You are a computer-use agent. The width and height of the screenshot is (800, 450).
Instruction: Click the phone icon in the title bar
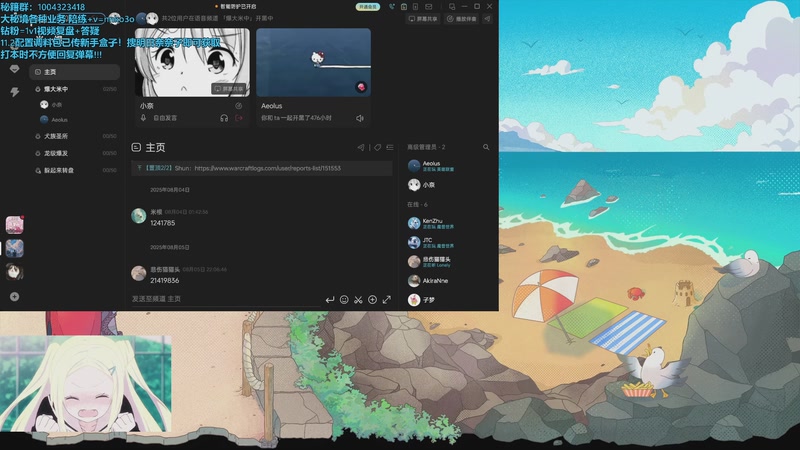[x=392, y=7]
